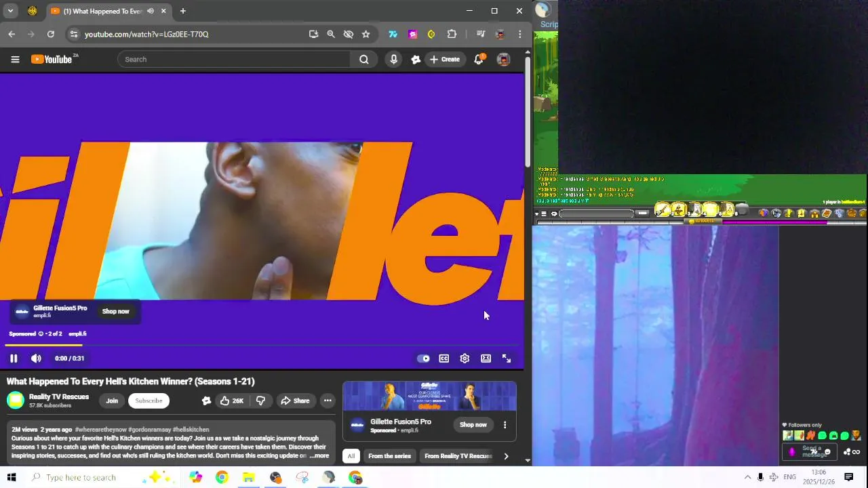Select the All filter chip
Image resolution: width=868 pixels, height=488 pixels.
(x=351, y=456)
